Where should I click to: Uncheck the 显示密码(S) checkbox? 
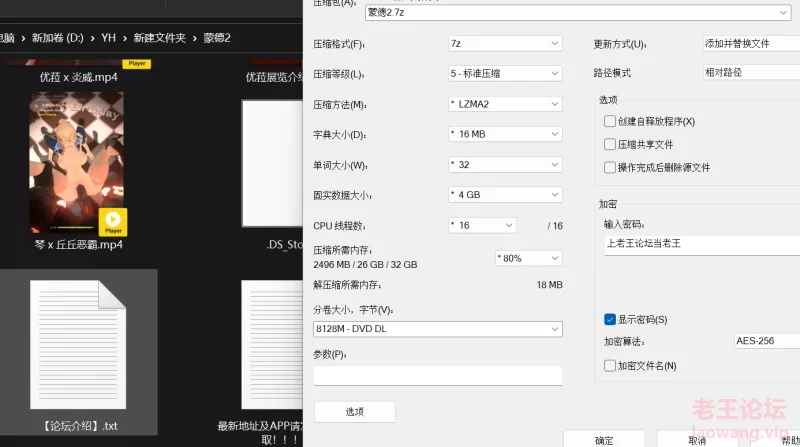coord(610,319)
